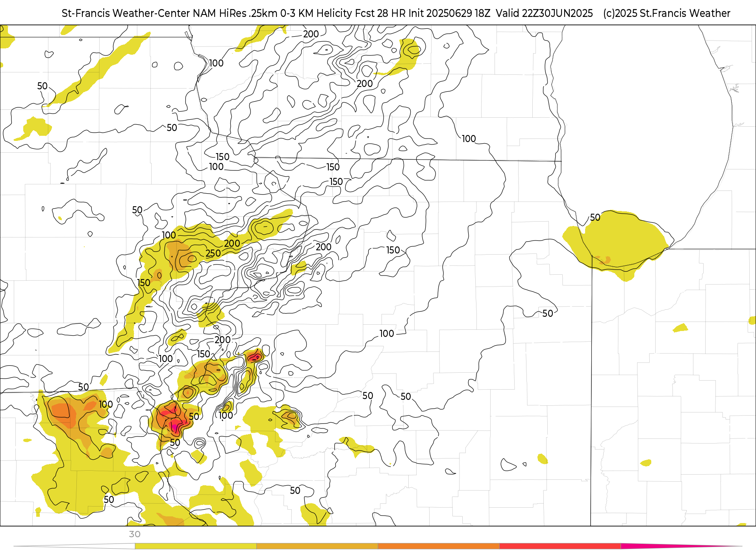The width and height of the screenshot is (756, 551).
Task: Click the '30' color bar tick label
Action: click(x=135, y=534)
